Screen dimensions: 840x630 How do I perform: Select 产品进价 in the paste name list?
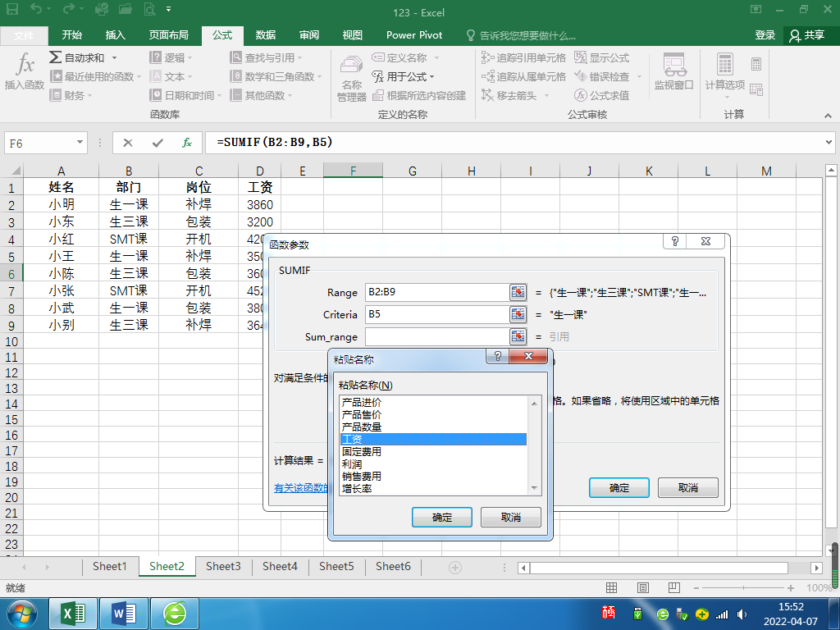tap(433, 402)
